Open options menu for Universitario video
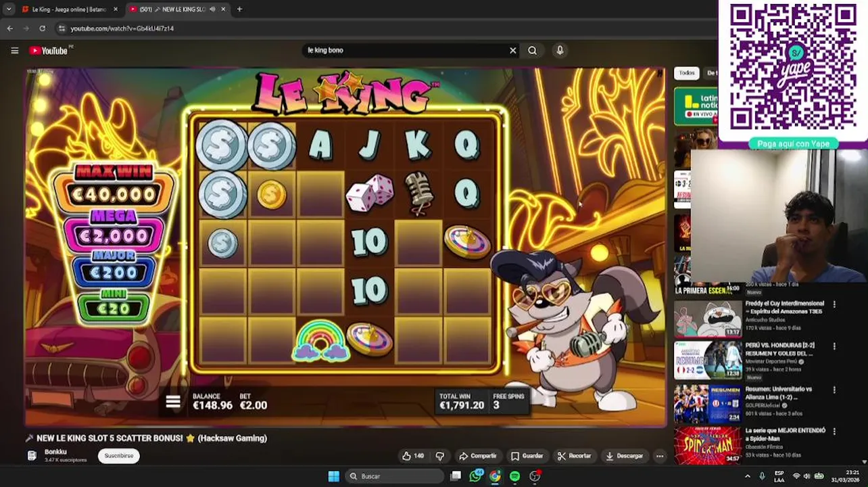 (834, 390)
